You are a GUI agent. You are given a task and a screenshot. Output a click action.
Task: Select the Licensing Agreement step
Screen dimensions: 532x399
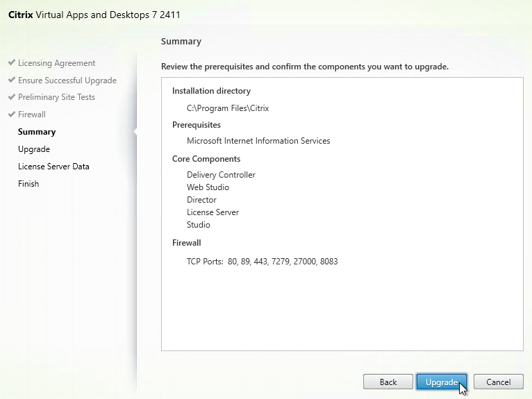[56, 63]
